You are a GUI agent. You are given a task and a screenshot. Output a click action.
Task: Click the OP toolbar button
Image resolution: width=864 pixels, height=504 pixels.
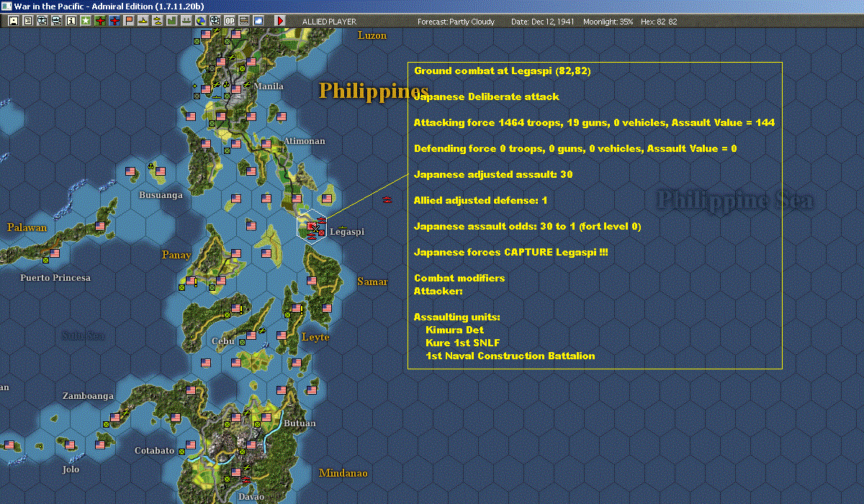point(230,22)
